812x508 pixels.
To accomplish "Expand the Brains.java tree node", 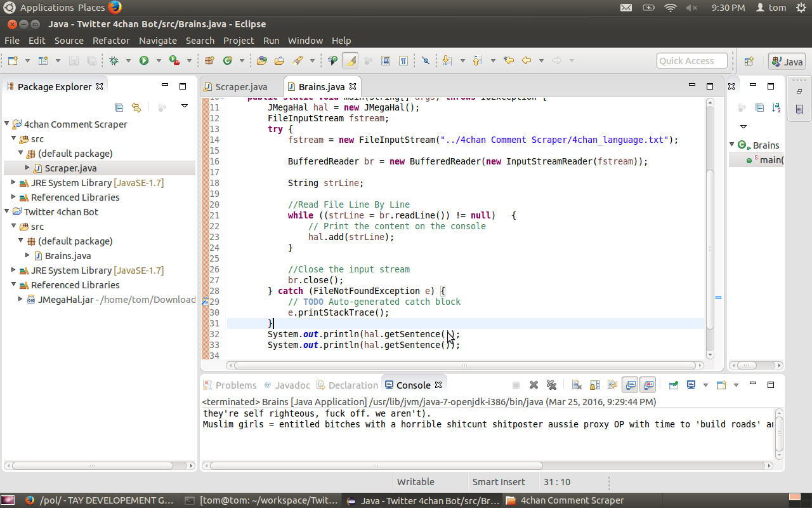I will 27,255.
